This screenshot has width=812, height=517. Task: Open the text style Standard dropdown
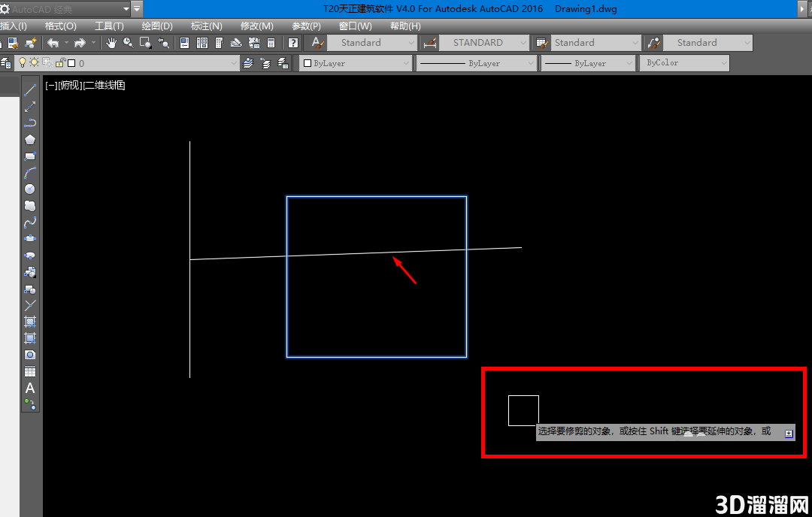(411, 43)
